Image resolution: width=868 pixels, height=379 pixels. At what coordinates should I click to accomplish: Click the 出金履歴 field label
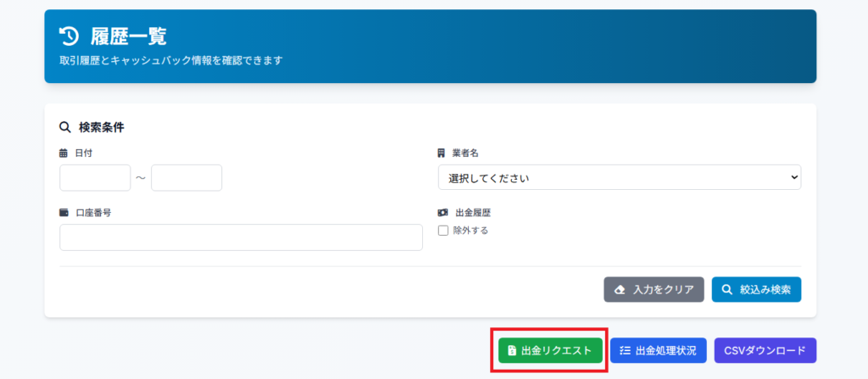(x=473, y=213)
